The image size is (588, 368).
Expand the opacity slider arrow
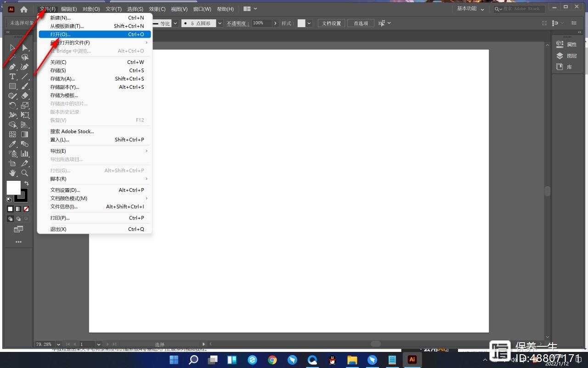[x=276, y=23]
